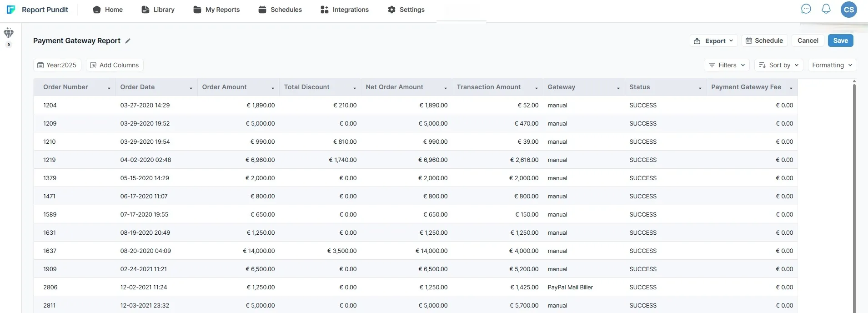
Task: Open the Schedule calendar button
Action: click(x=765, y=40)
